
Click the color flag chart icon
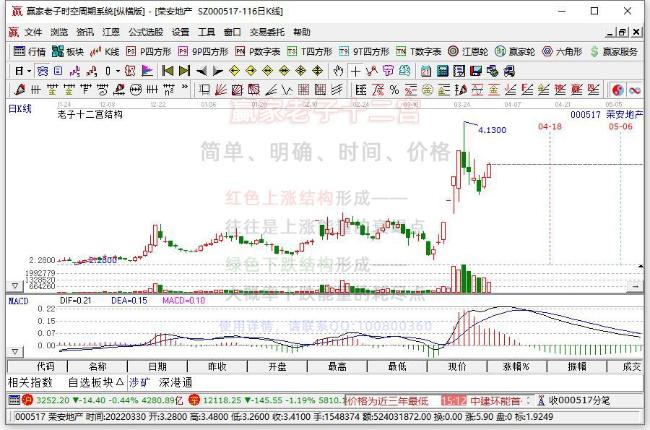pos(147,71)
